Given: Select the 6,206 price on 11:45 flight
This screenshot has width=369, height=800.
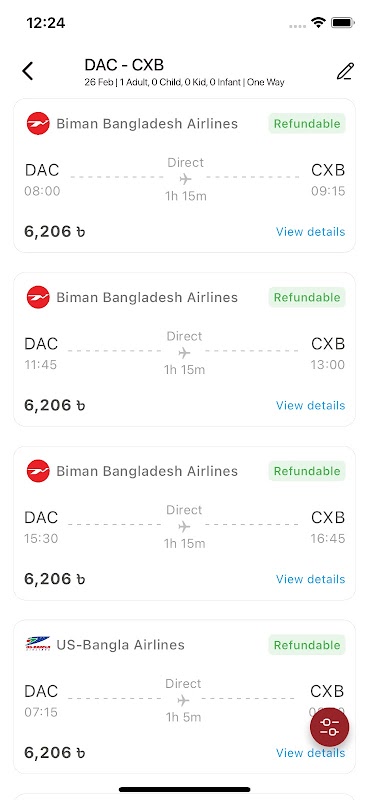Looking at the screenshot, I should (x=55, y=406).
